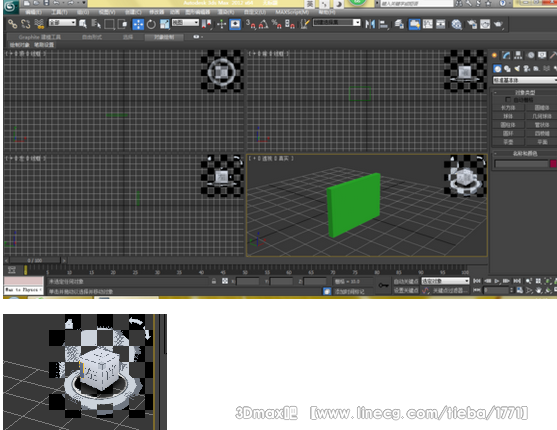Image resolution: width=557 pixels, height=430 pixels.
Task: Open the selection filter dropdown
Action: tap(62, 22)
